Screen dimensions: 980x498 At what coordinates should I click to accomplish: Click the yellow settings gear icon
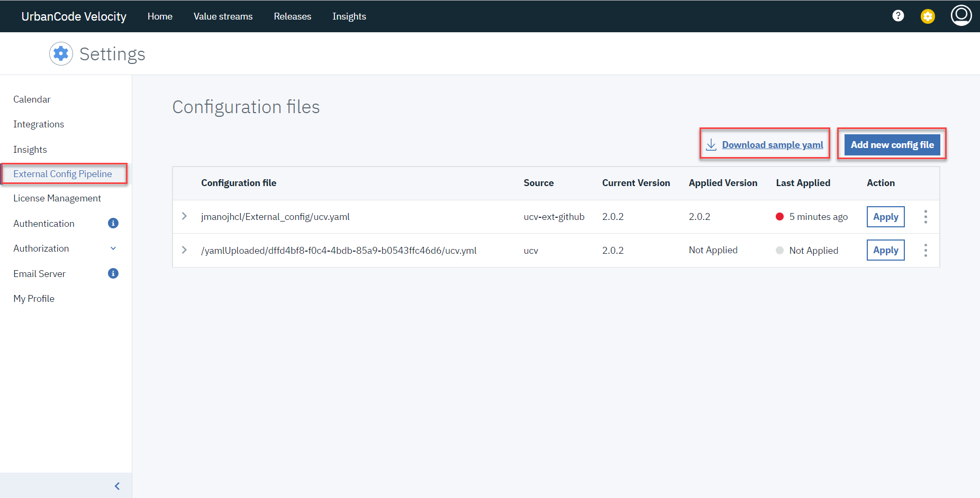coord(928,16)
